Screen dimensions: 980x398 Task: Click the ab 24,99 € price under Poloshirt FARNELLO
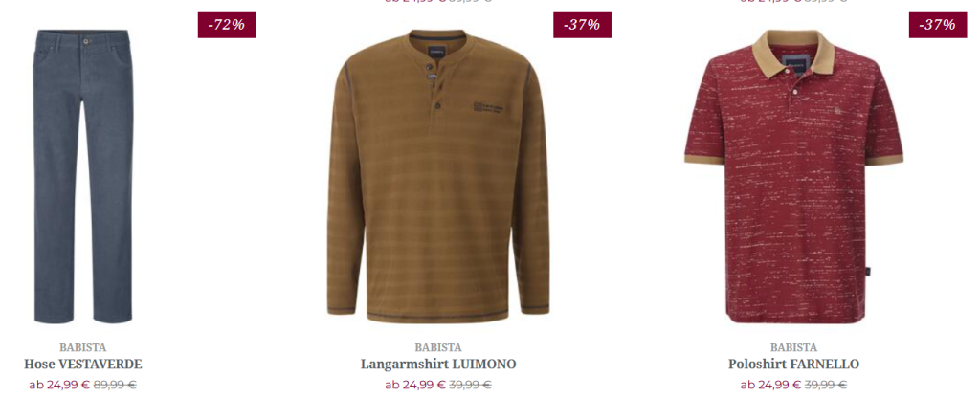(x=770, y=385)
